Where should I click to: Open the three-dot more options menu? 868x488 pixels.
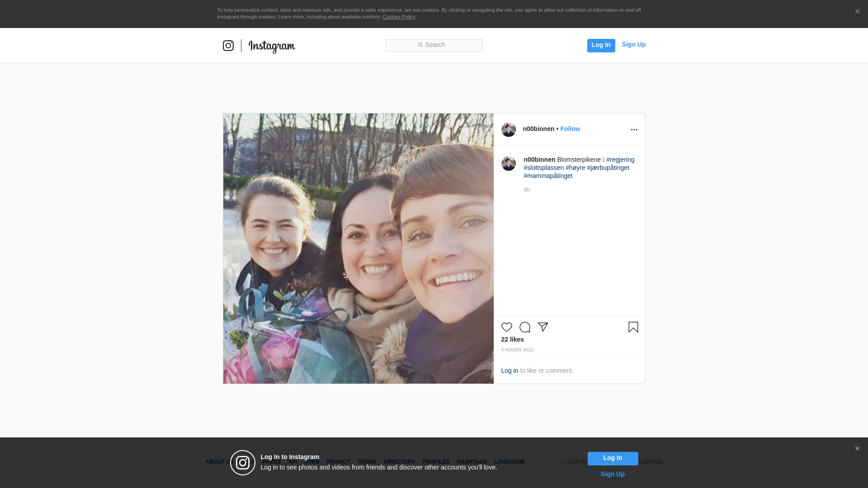[x=634, y=130]
